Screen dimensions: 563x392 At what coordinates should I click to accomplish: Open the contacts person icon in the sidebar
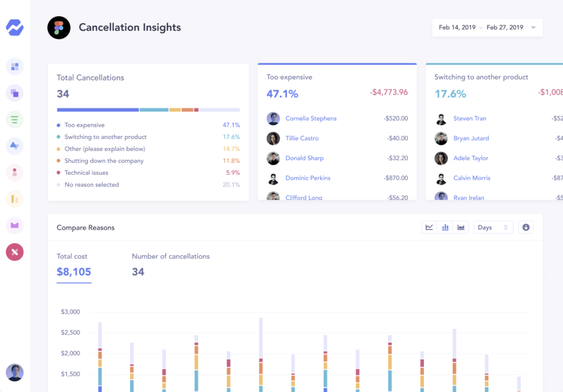pos(14,172)
